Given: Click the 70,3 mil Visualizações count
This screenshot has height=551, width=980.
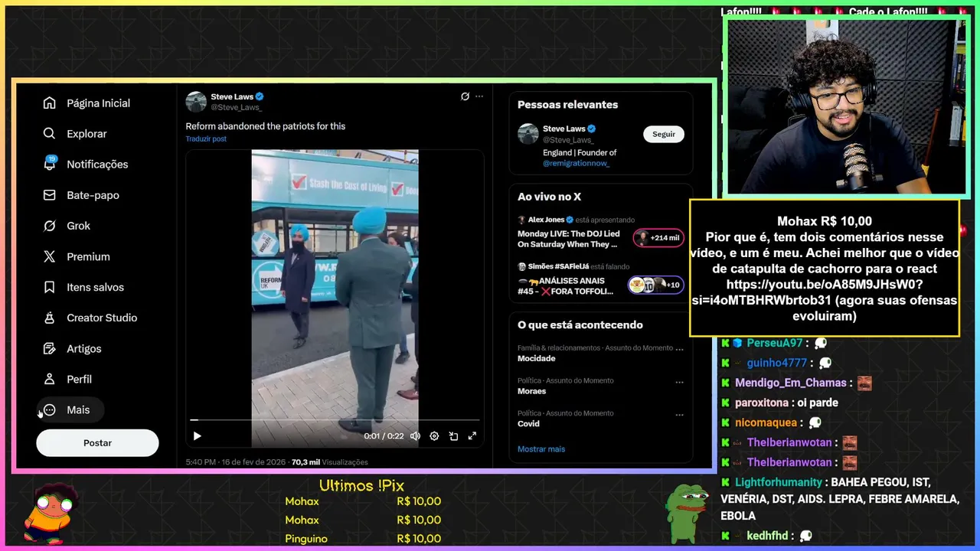Looking at the screenshot, I should tap(329, 462).
